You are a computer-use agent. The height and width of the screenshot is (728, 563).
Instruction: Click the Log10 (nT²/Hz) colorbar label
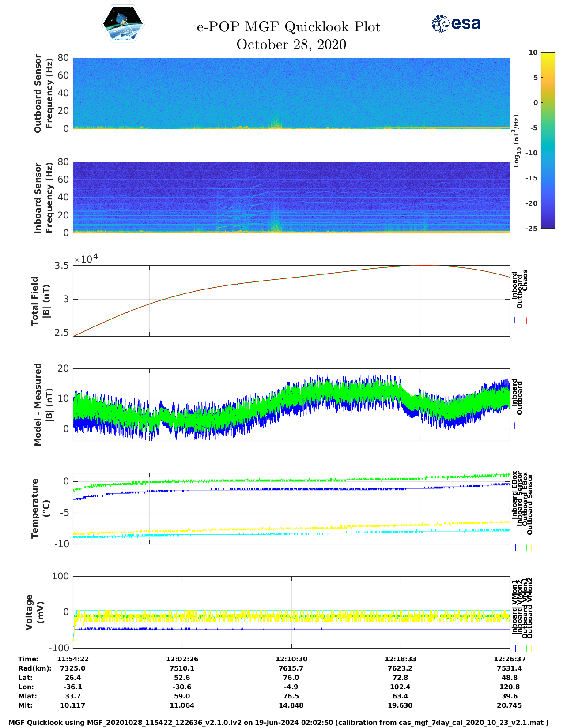click(516, 141)
